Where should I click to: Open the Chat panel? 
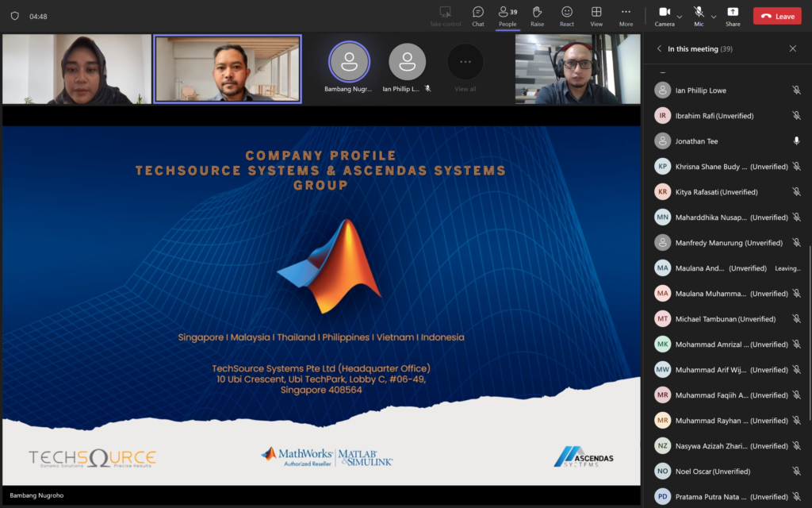pos(477,14)
